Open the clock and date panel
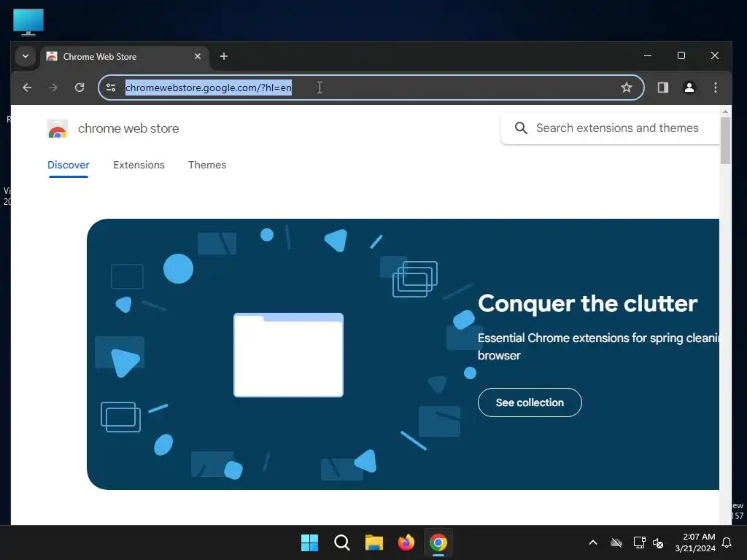747x560 pixels. (695, 542)
